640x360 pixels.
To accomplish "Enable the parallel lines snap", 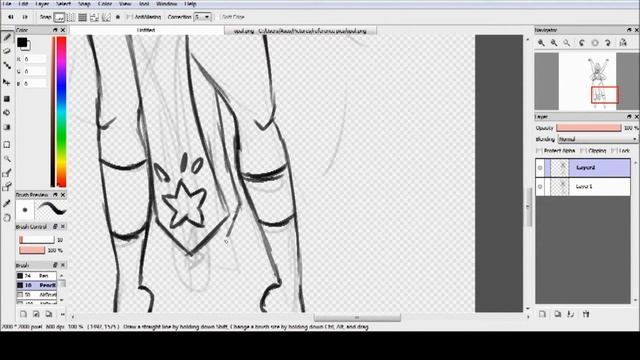I will (71, 17).
